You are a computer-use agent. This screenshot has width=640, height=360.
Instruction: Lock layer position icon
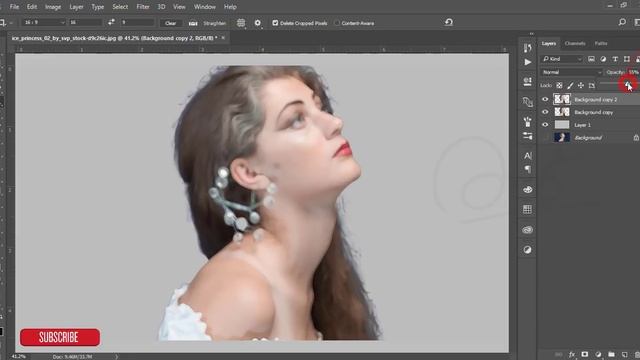click(x=581, y=85)
